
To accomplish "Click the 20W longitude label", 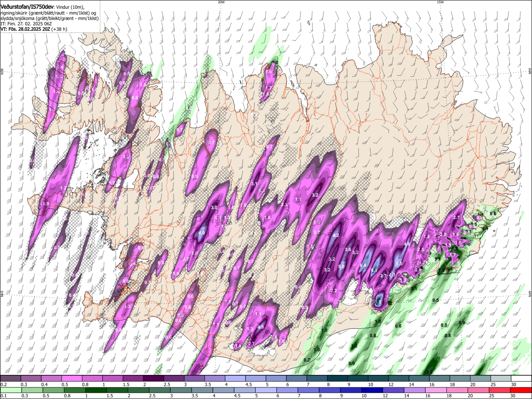I will point(221,2).
